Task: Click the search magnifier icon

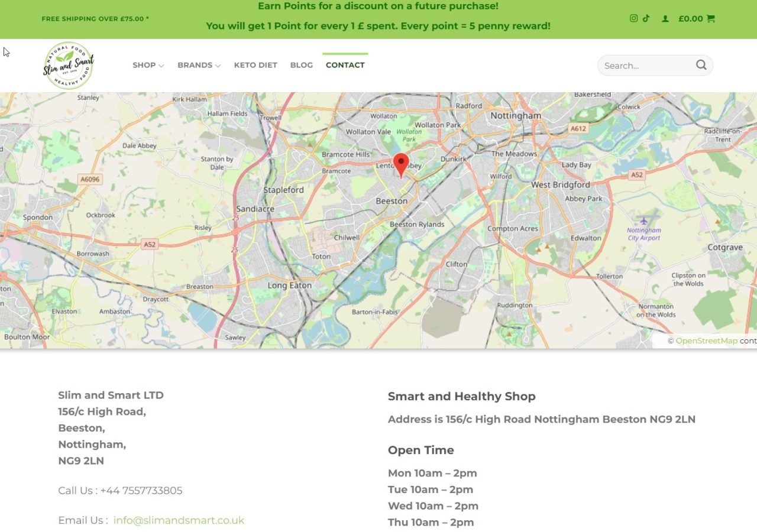Action: [x=701, y=65]
